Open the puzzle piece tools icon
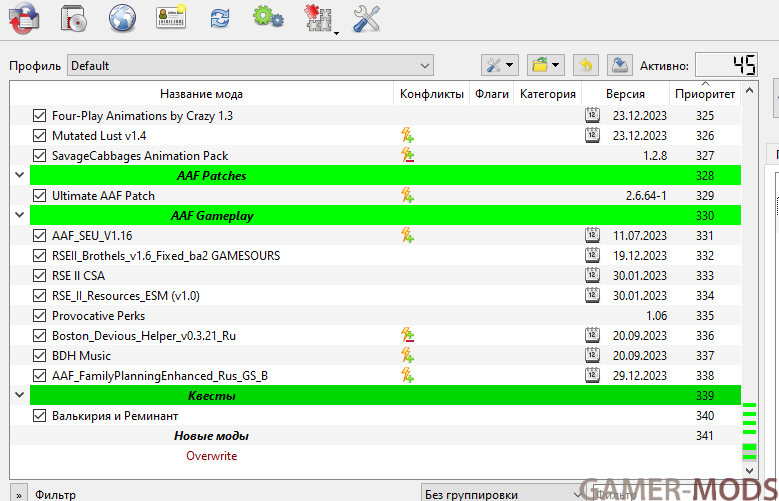The height and width of the screenshot is (501, 779). [x=320, y=20]
